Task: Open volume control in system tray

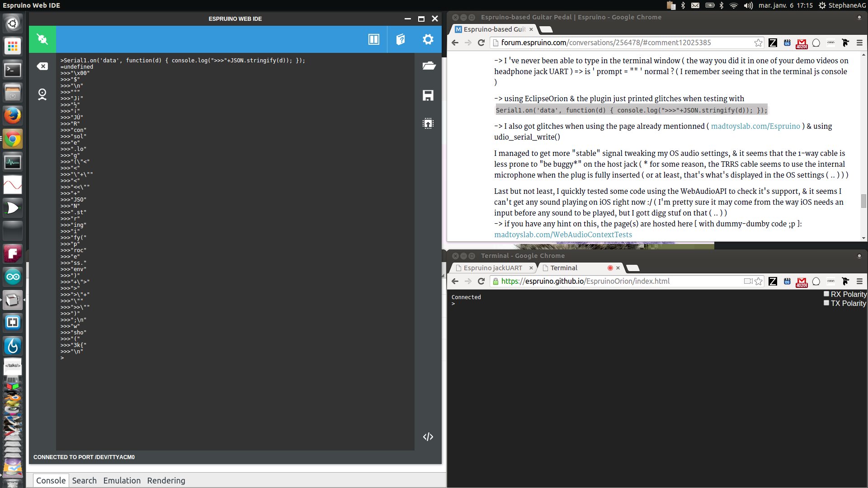Action: coord(748,5)
